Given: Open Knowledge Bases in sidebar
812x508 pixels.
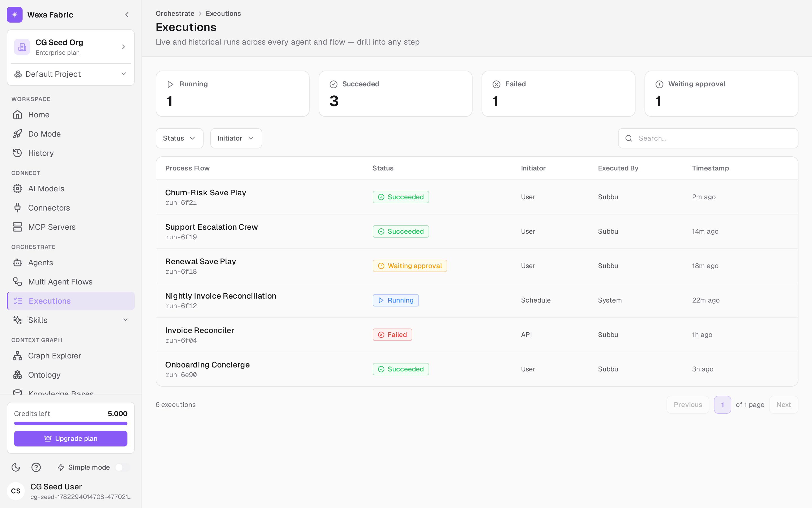Looking at the screenshot, I should tap(71, 392).
